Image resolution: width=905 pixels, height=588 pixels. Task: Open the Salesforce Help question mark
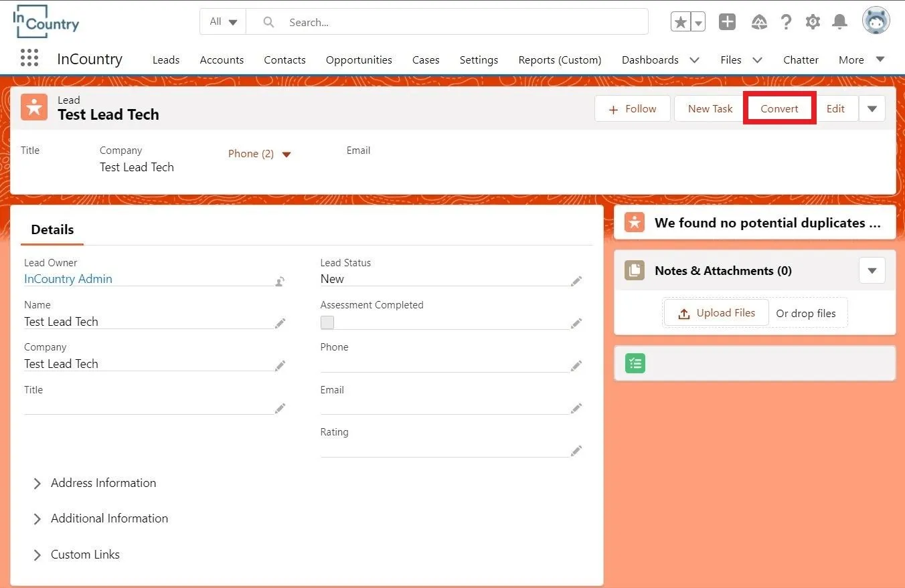tap(786, 22)
